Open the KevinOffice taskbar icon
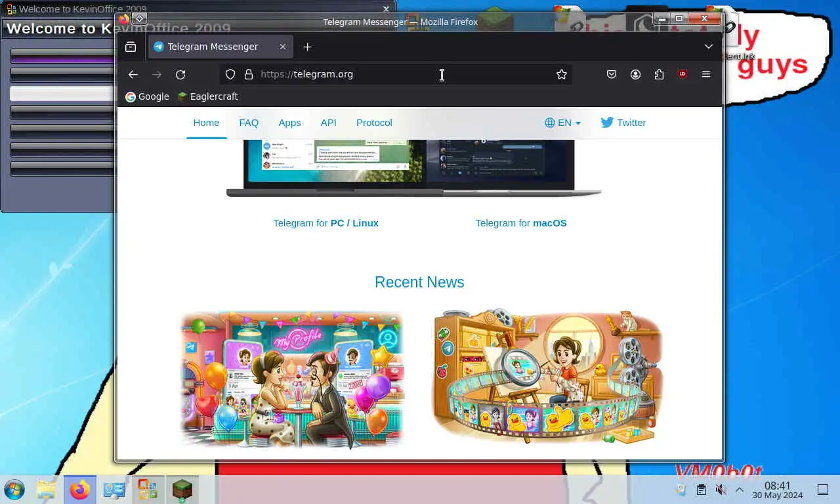 click(x=148, y=490)
